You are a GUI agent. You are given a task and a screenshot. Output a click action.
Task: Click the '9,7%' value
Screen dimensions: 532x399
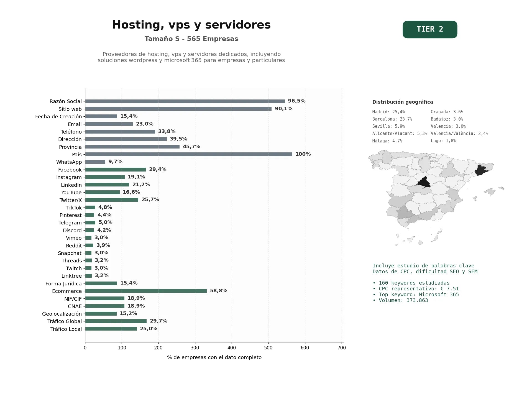pyautogui.click(x=115, y=162)
